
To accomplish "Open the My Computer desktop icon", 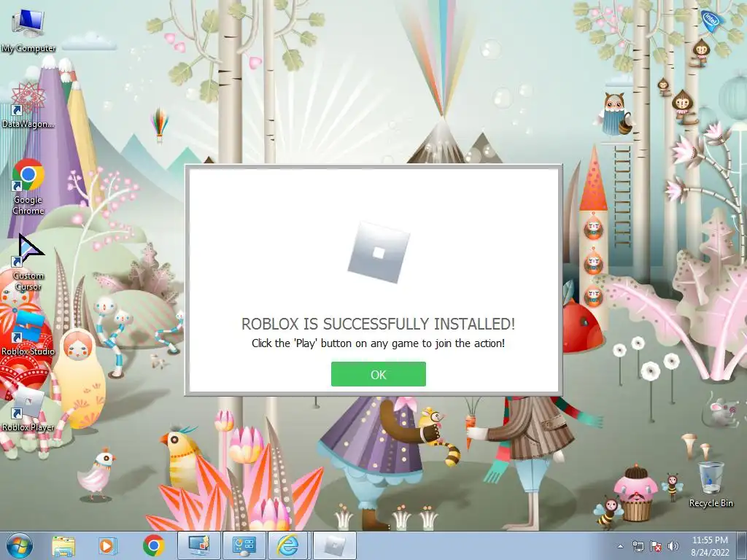I will point(28,31).
